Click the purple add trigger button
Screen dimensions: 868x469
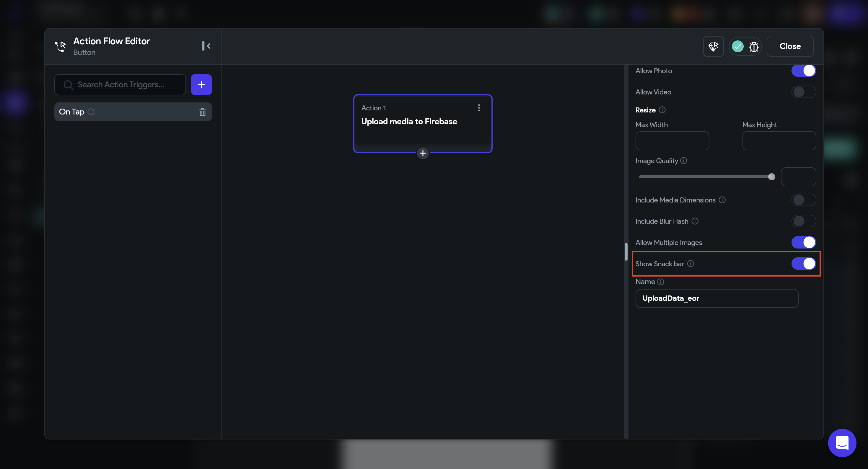click(x=201, y=84)
